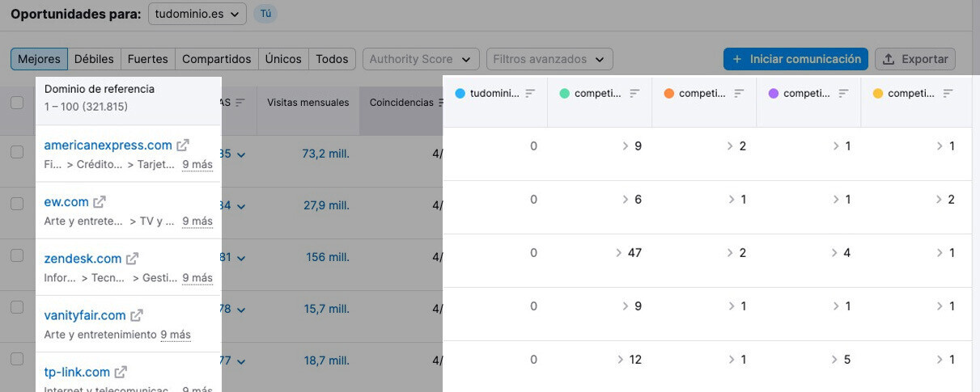Click sort icon on green competitor column

coord(634,94)
